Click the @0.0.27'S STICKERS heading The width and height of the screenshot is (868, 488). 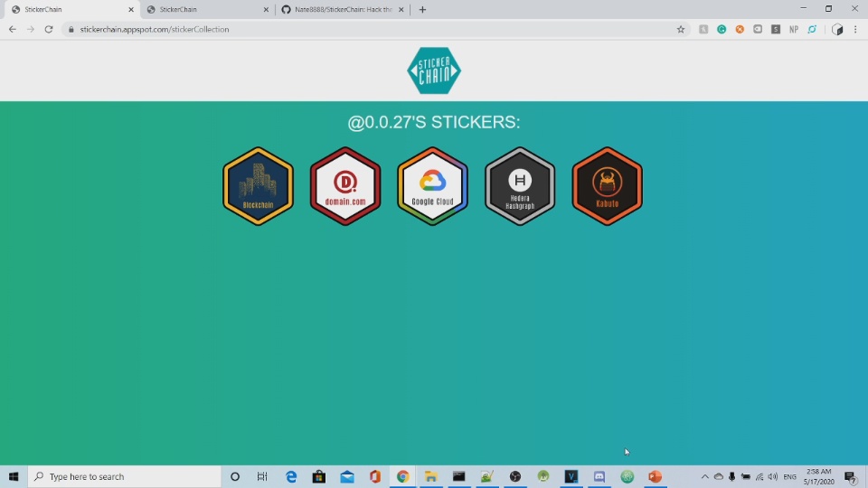point(433,122)
